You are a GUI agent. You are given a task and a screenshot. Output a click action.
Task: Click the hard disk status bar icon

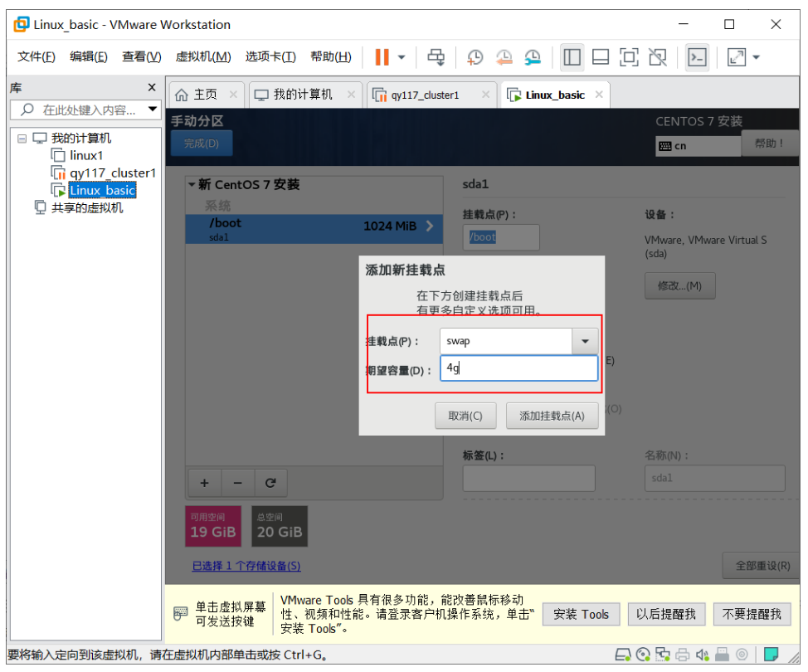point(622,655)
